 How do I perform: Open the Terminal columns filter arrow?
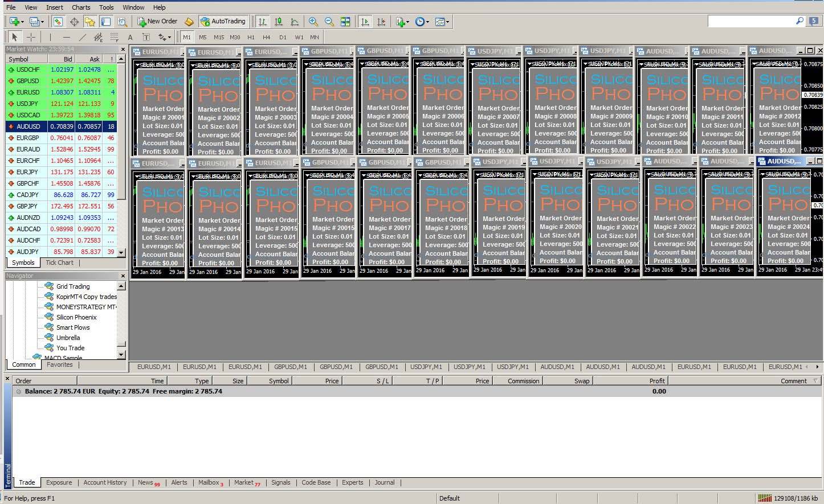[x=815, y=381]
